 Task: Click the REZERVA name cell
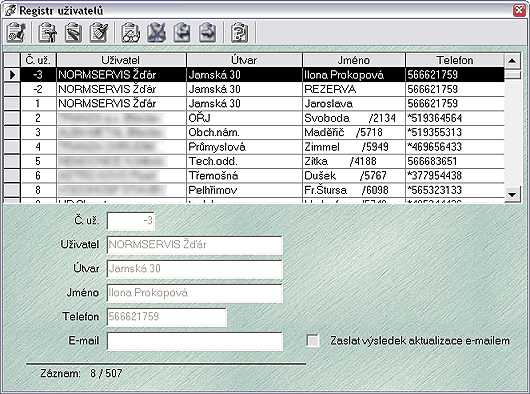click(354, 89)
